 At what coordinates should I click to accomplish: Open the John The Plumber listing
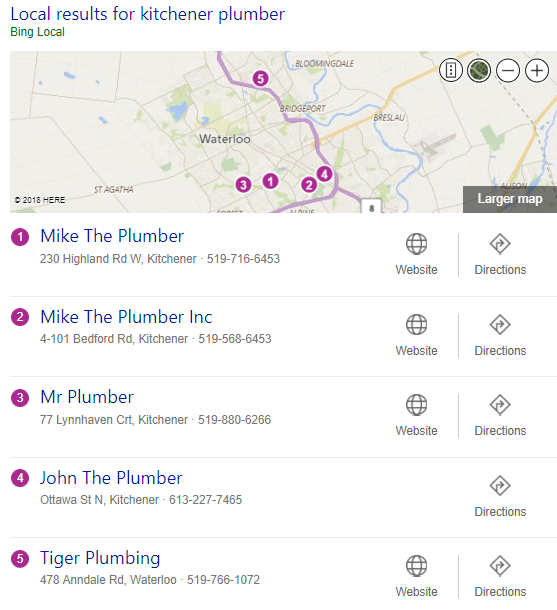click(111, 478)
